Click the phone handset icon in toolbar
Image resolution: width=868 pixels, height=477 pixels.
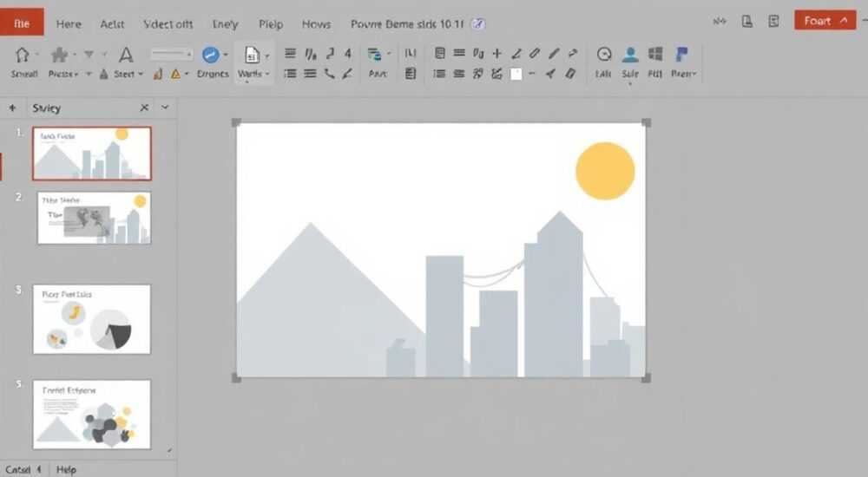click(x=329, y=74)
